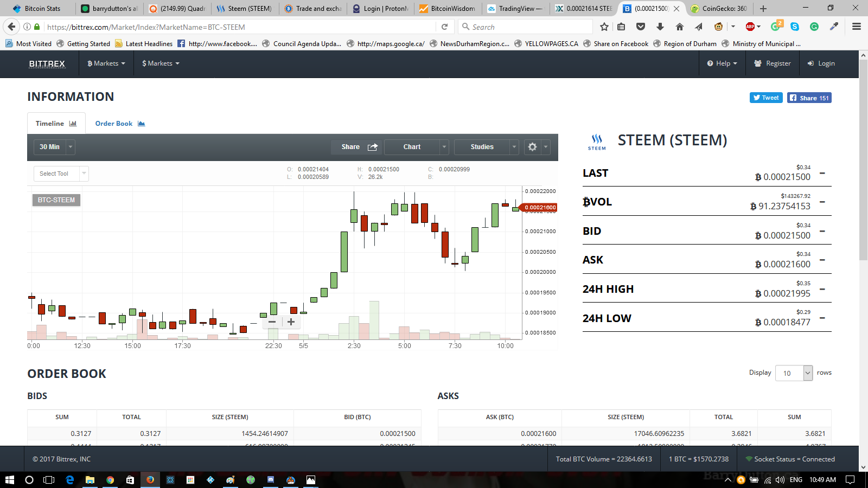This screenshot has height=488, width=868.
Task: Open the dollar Markets dropdown menu
Action: click(161, 63)
